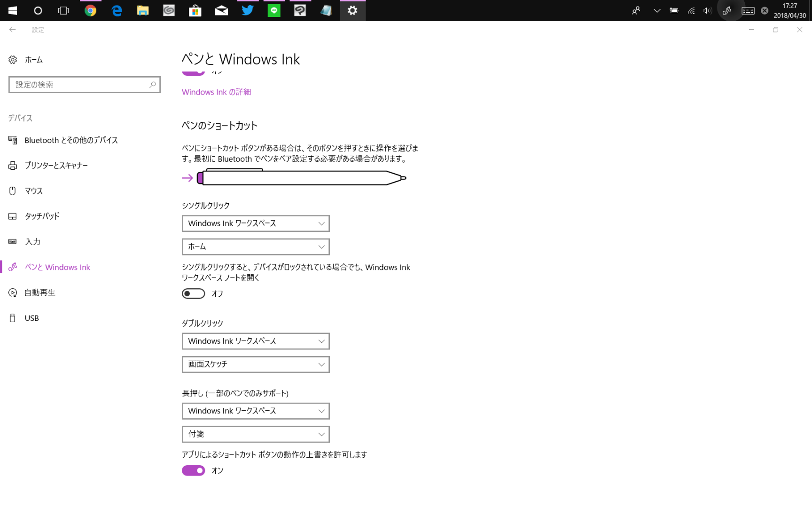
Task: Open the ホーム dropdown under シングルクリック
Action: point(256,246)
